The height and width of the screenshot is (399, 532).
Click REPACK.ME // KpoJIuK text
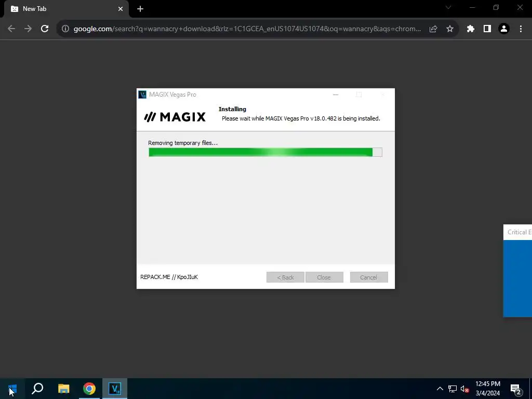click(x=169, y=277)
